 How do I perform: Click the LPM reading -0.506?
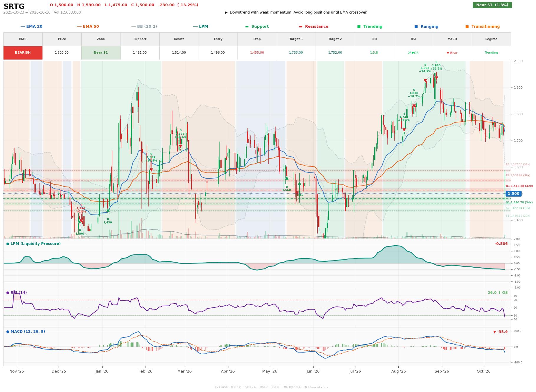coord(501,244)
